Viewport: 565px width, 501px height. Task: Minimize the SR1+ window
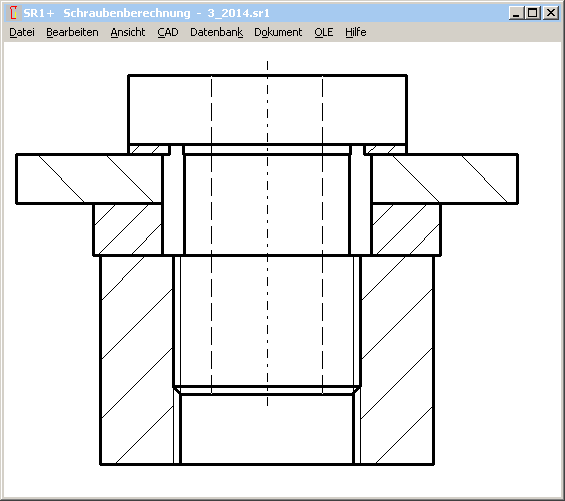tap(516, 13)
